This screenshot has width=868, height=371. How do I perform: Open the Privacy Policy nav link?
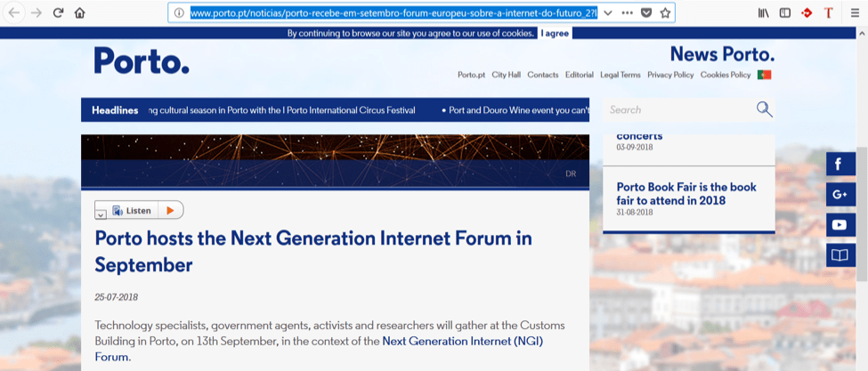(670, 75)
